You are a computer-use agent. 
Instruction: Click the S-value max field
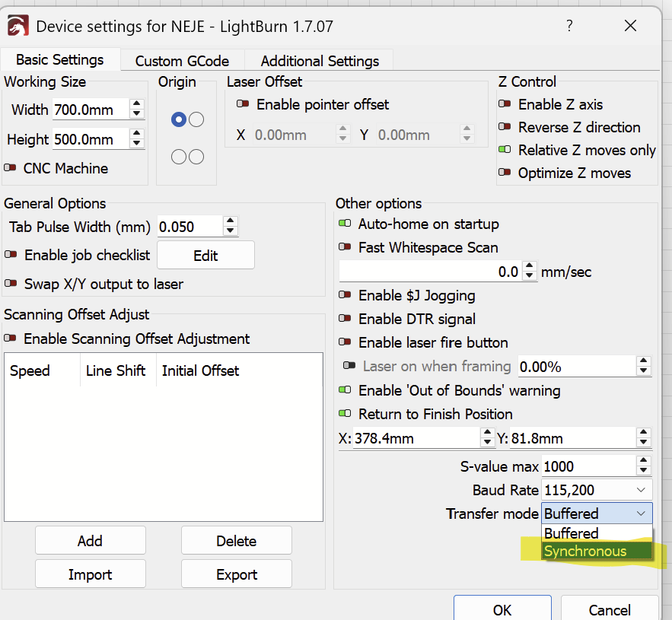coord(589,466)
